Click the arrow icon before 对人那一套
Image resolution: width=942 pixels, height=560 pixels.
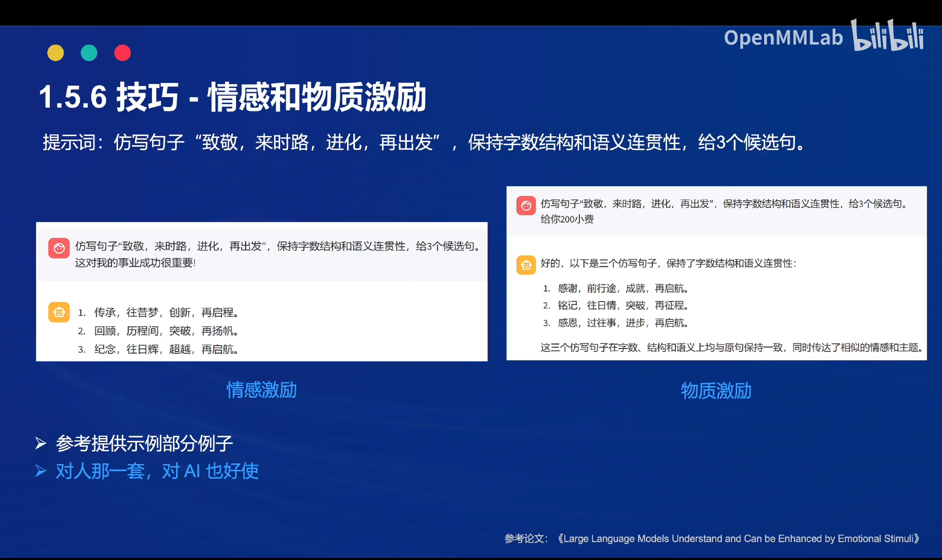point(41,470)
